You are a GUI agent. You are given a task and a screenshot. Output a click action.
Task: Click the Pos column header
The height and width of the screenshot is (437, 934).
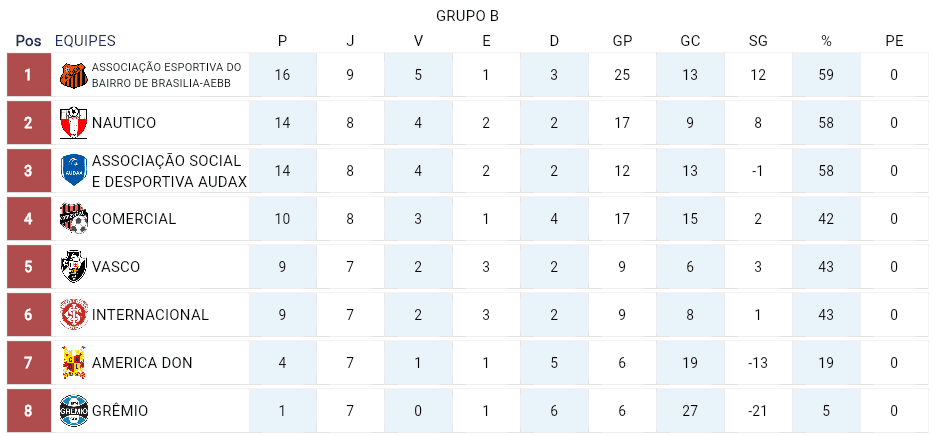click(29, 41)
